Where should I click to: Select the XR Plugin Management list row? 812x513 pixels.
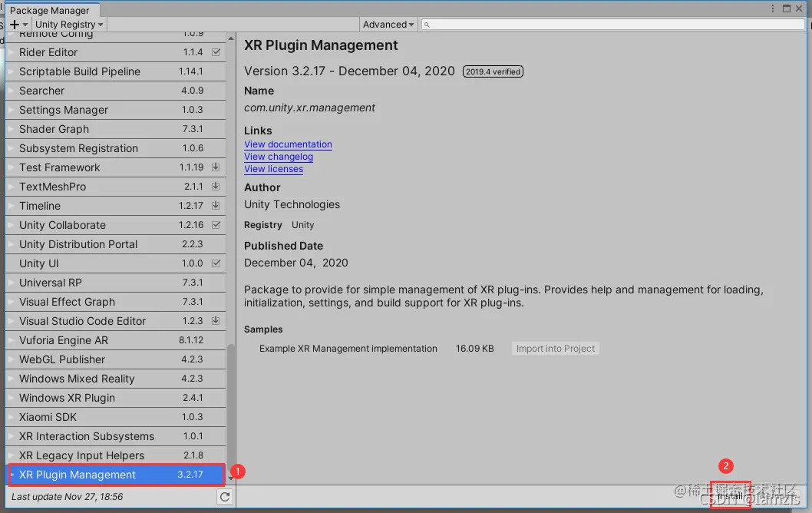(117, 474)
